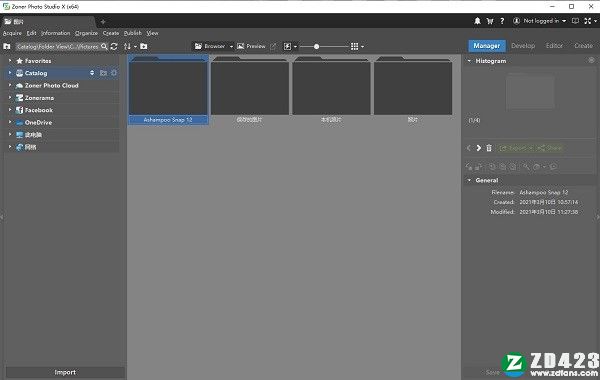The image size is (600, 380).
Task: Switch to the Editor module tab
Action: click(x=554, y=46)
